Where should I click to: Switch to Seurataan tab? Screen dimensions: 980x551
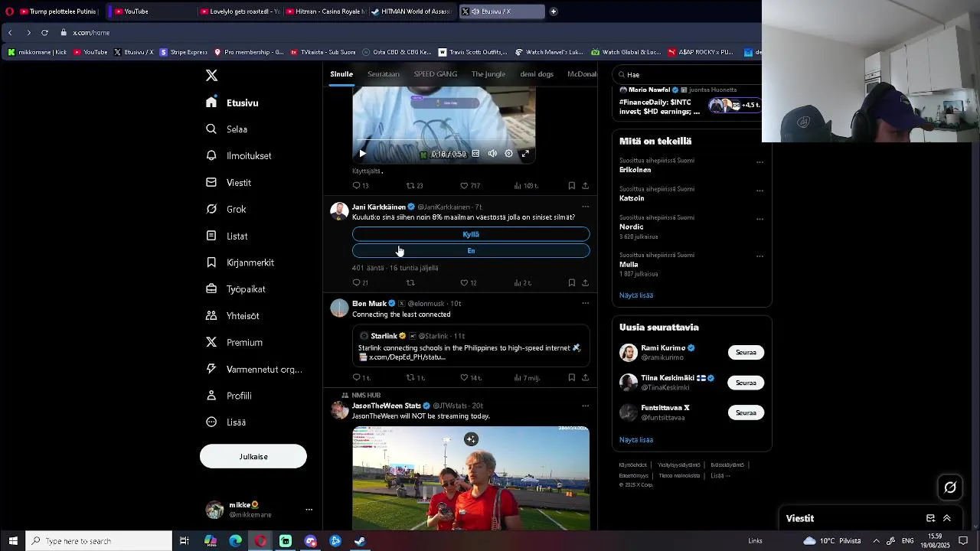pos(384,74)
